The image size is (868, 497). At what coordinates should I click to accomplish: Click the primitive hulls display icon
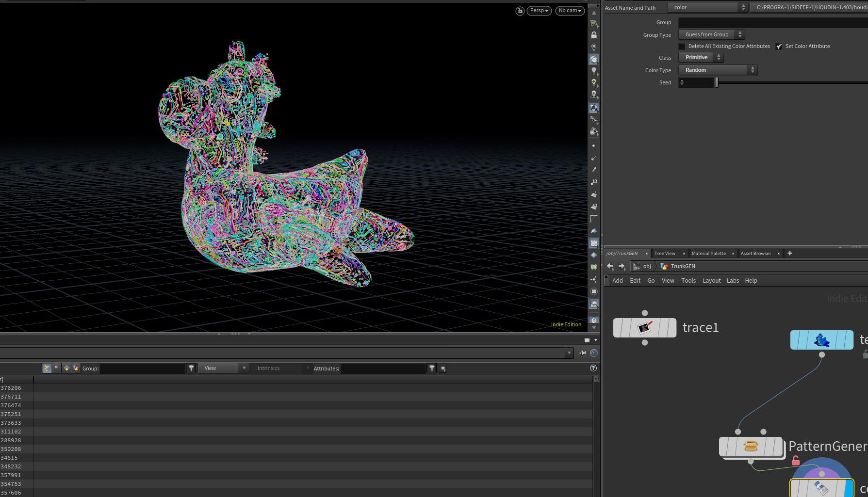point(594,219)
